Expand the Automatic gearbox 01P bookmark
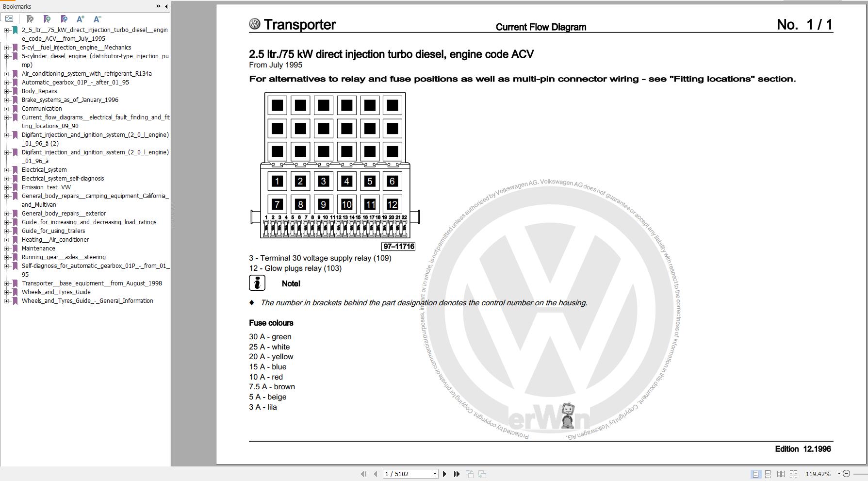This screenshot has height=481, width=868. (6, 83)
